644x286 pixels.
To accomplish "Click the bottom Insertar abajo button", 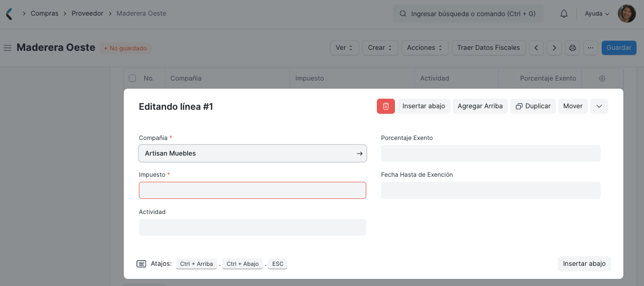I will (584, 264).
